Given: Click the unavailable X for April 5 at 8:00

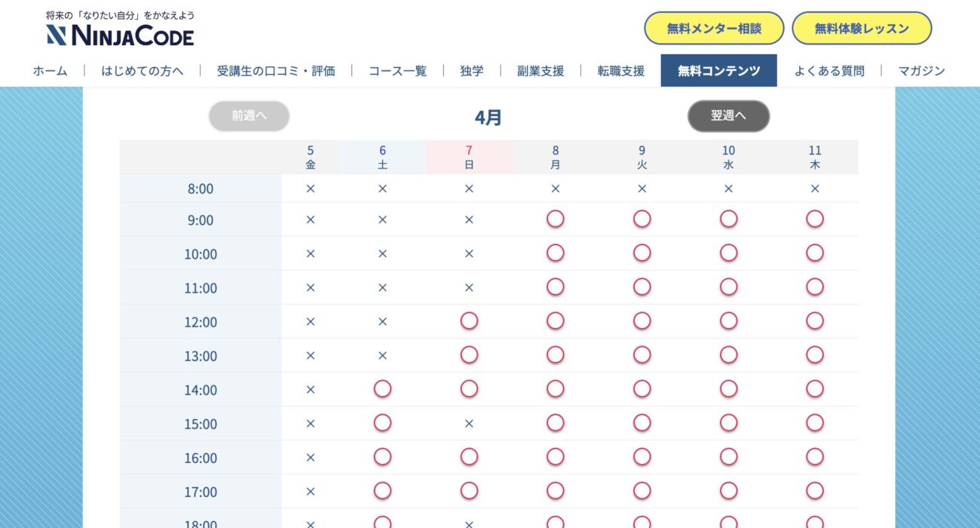Looking at the screenshot, I should point(310,189).
